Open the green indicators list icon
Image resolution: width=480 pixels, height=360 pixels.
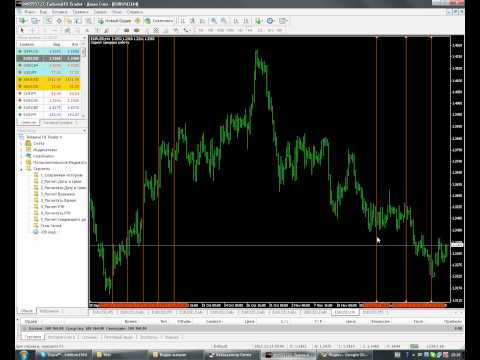(258, 21)
